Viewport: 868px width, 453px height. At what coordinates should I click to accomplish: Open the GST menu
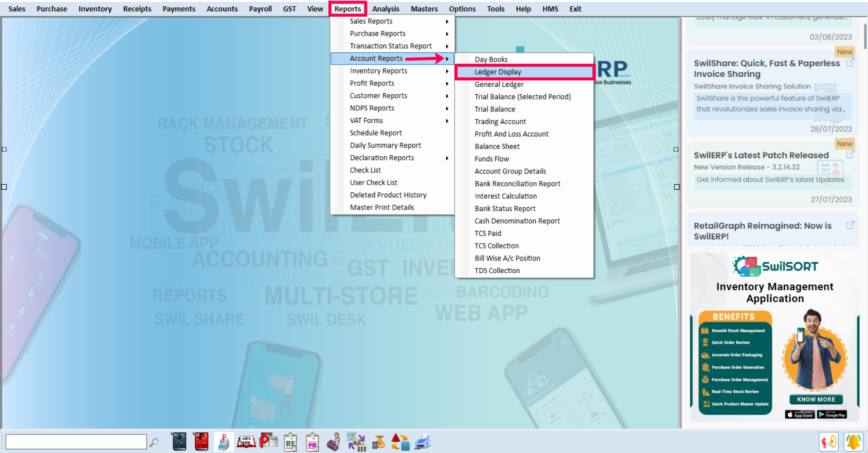(289, 9)
